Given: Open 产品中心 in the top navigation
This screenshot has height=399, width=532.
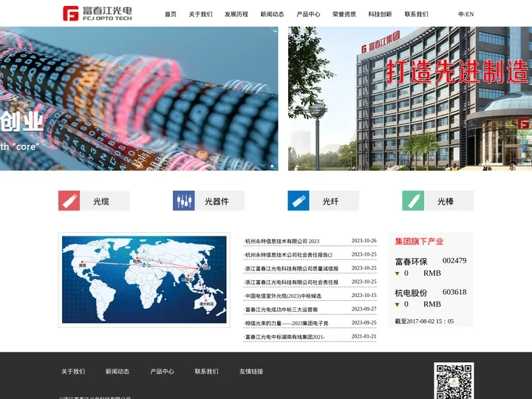Looking at the screenshot, I should tap(308, 14).
